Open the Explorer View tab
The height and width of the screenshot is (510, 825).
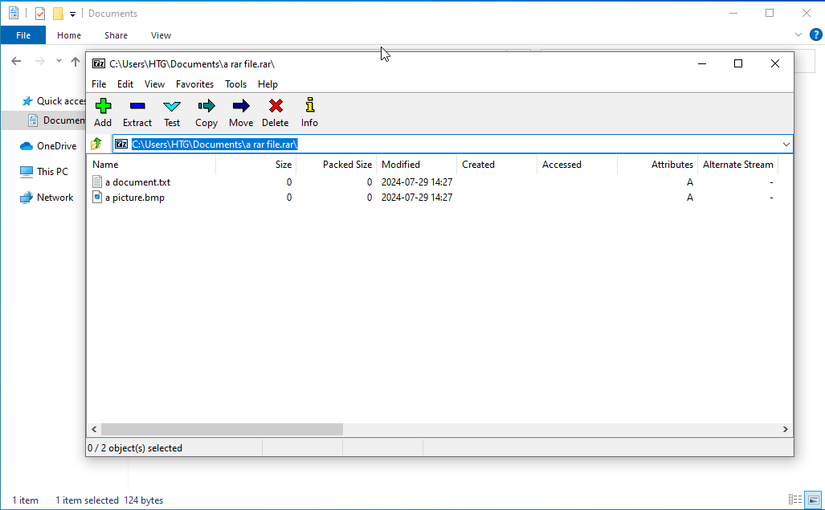pyautogui.click(x=160, y=35)
